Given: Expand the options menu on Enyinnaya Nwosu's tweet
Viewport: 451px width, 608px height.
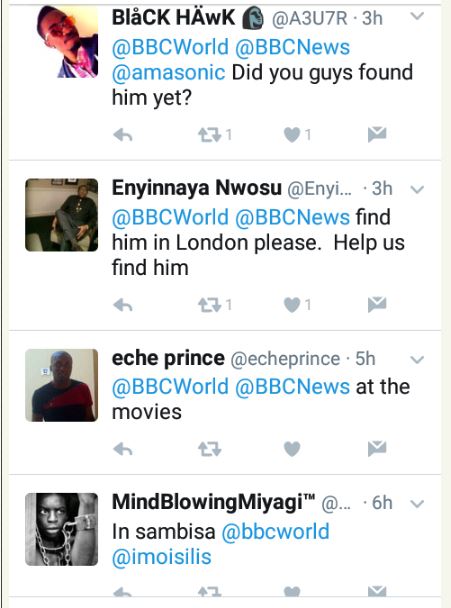Looking at the screenshot, I should [x=417, y=190].
